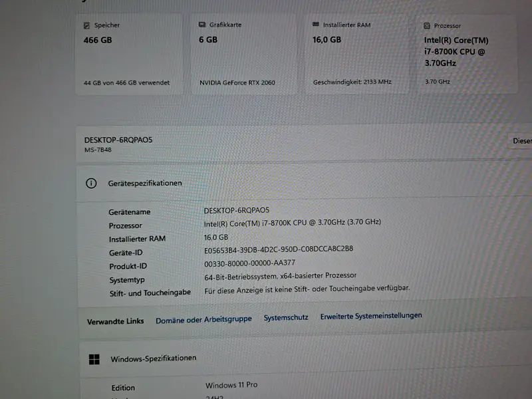The height and width of the screenshot is (399, 532).
Task: Click the Gerätename label
Action: point(129,212)
